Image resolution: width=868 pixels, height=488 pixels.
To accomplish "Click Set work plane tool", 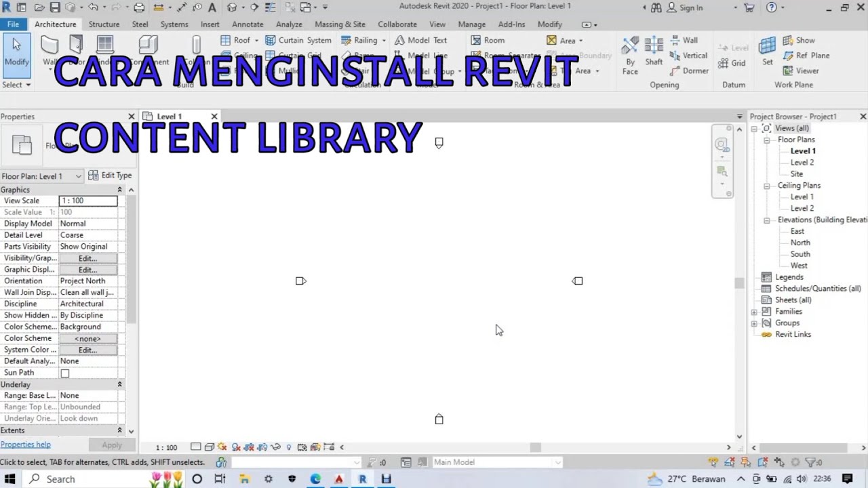I will (767, 52).
